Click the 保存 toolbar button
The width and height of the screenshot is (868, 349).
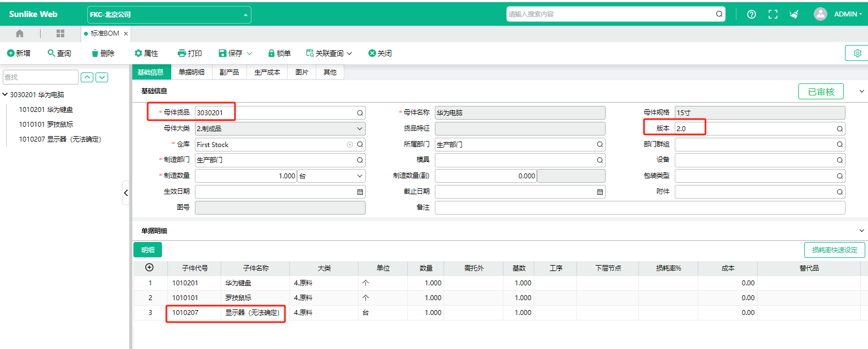231,53
